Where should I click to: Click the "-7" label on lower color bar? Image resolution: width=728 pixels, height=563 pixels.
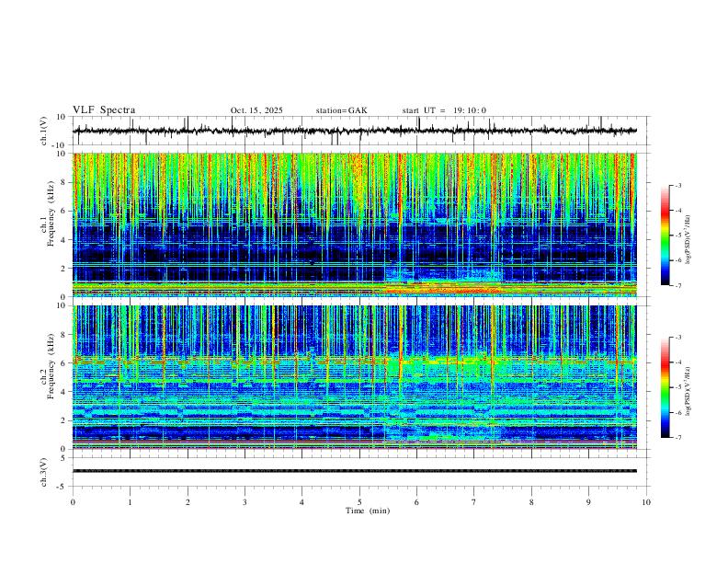coord(677,438)
